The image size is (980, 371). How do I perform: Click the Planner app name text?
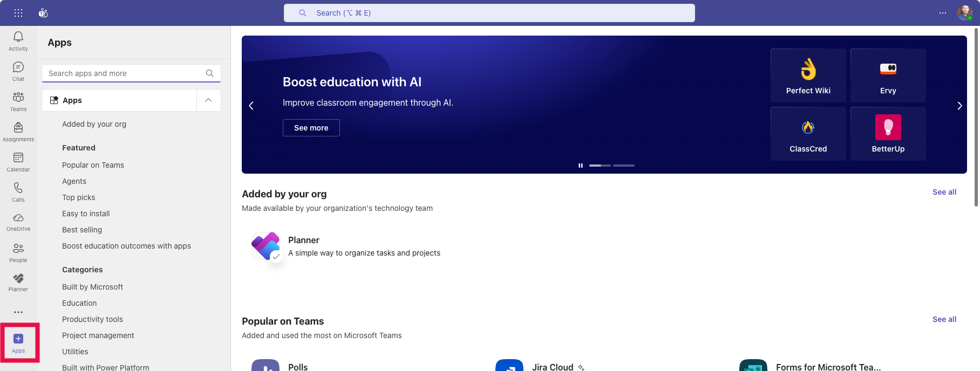[x=304, y=240]
